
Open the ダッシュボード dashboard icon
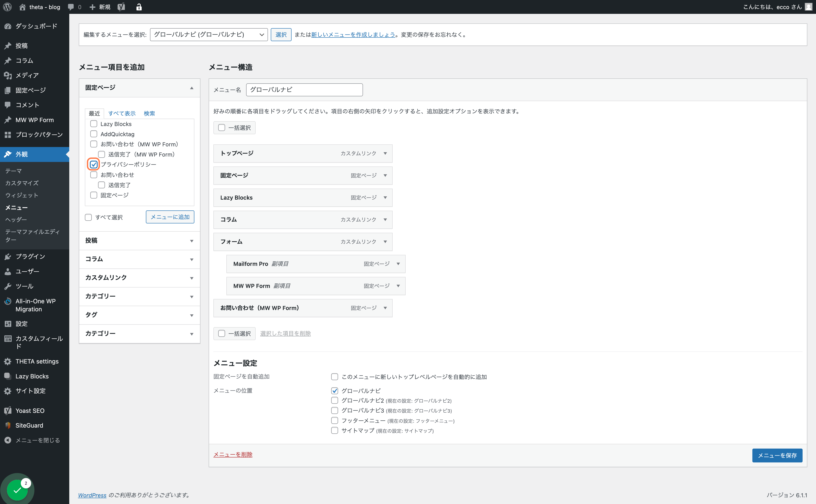[x=8, y=26]
